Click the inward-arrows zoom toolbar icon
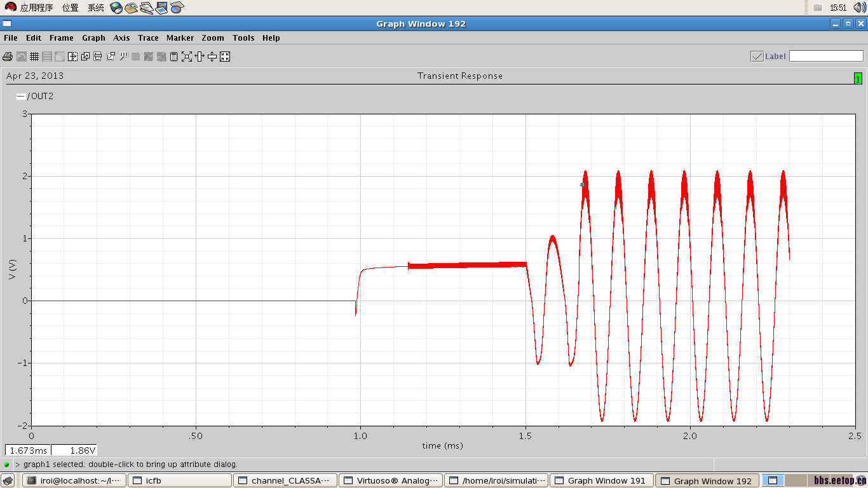The height and width of the screenshot is (488, 868). [x=225, y=57]
